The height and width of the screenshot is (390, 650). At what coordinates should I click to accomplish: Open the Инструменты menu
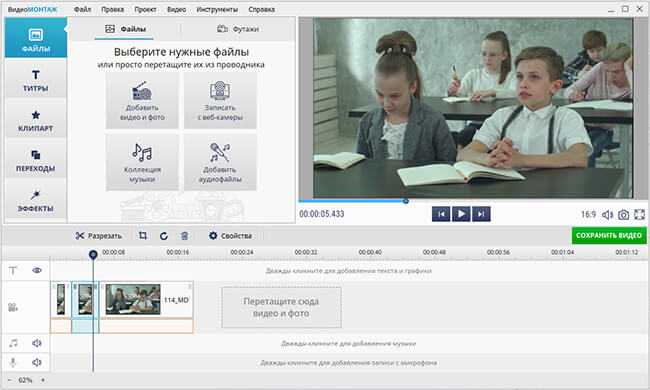217,9
